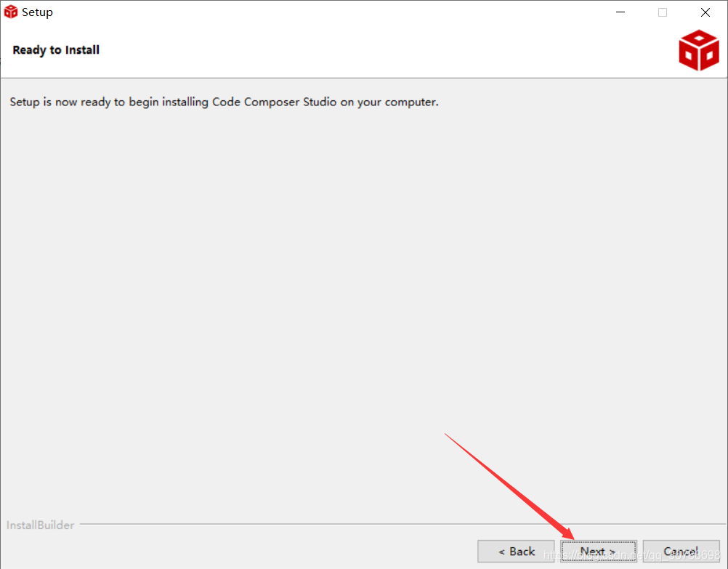728x569 pixels.
Task: Cancel the Code Composer Studio setup
Action: pyautogui.click(x=681, y=552)
